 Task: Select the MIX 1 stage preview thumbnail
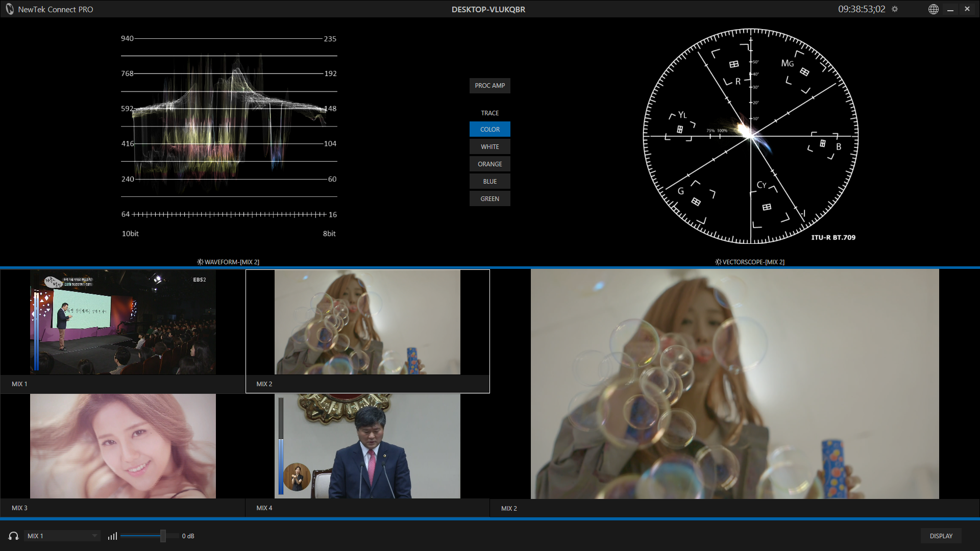tap(122, 322)
